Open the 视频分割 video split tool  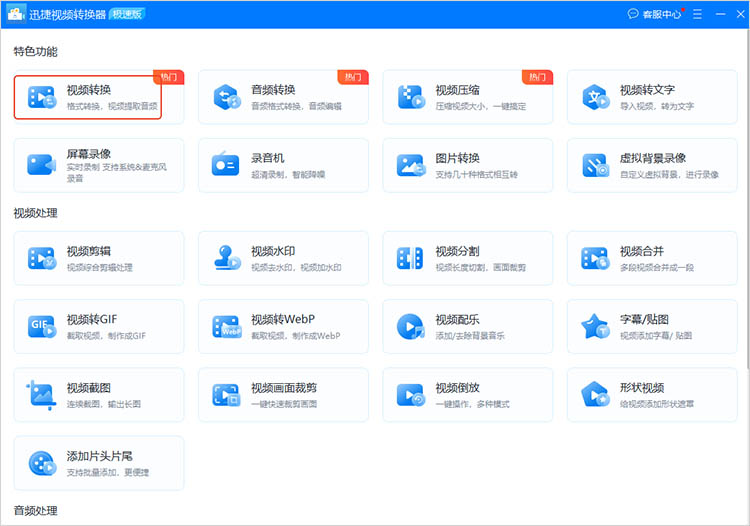[x=467, y=258]
